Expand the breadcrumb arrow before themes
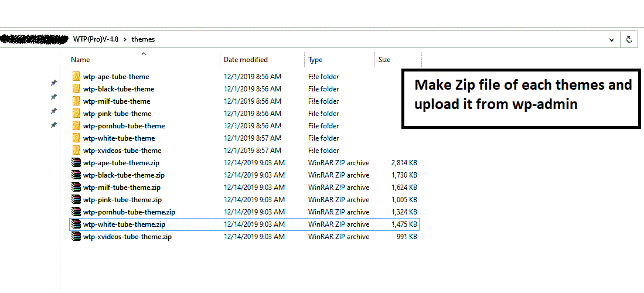Screen dimensions: 644x293 pos(125,39)
